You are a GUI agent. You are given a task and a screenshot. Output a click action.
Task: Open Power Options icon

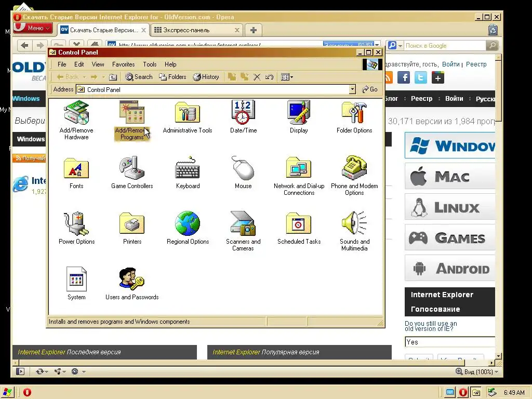tap(76, 228)
